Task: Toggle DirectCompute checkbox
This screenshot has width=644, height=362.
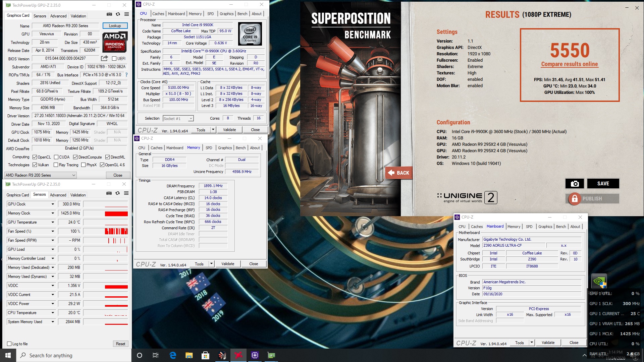Action: coord(75,157)
